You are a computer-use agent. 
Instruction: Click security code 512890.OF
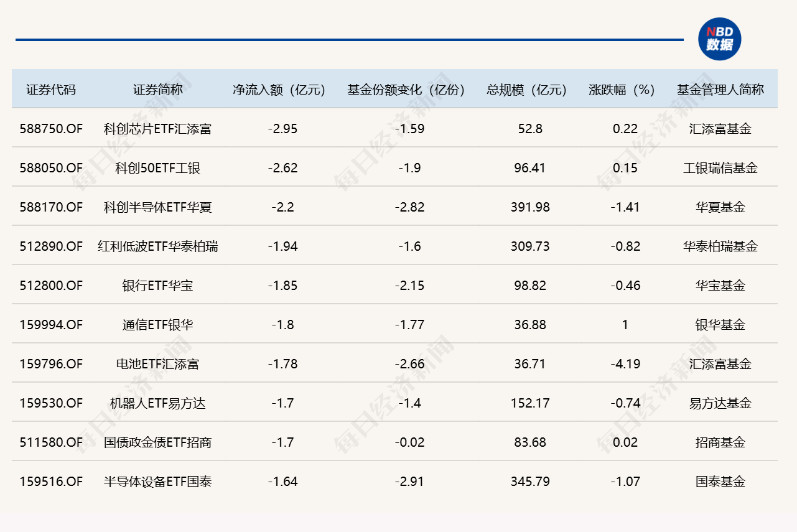point(51,246)
